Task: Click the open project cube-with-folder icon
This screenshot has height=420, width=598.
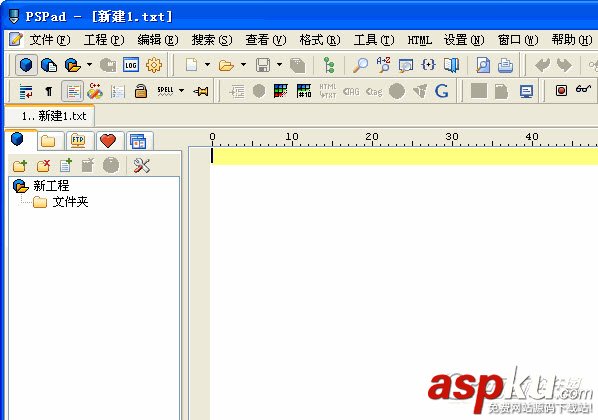Action: pos(72,65)
